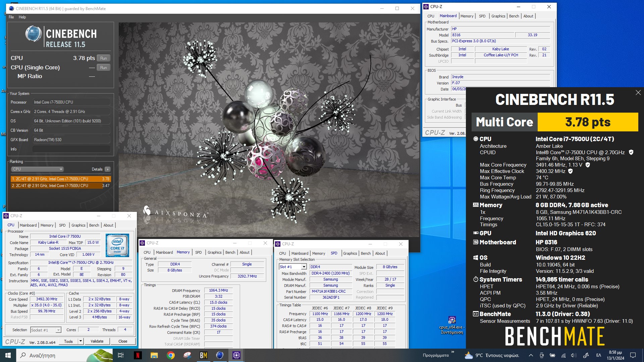Click the taskbar search box

pos(65,355)
